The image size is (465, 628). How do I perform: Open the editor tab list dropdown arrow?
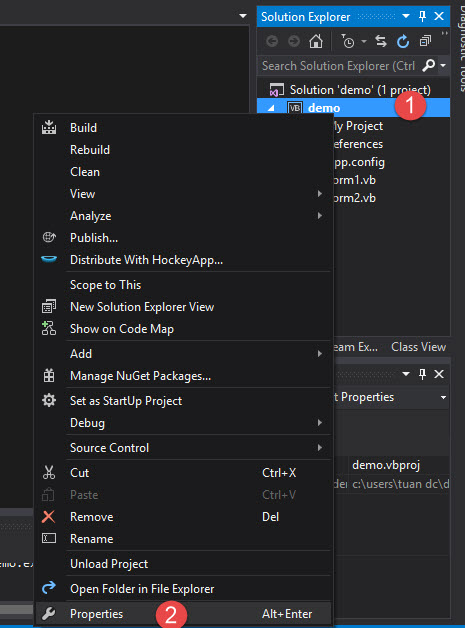click(x=243, y=16)
